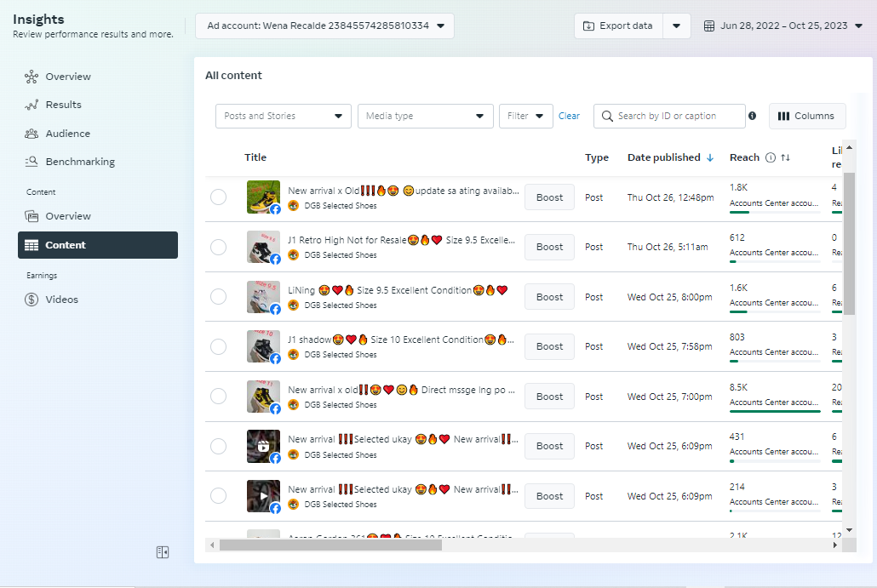Image resolution: width=877 pixels, height=588 pixels.
Task: Collapse sidebar with panel toggle icon
Action: pos(162,552)
